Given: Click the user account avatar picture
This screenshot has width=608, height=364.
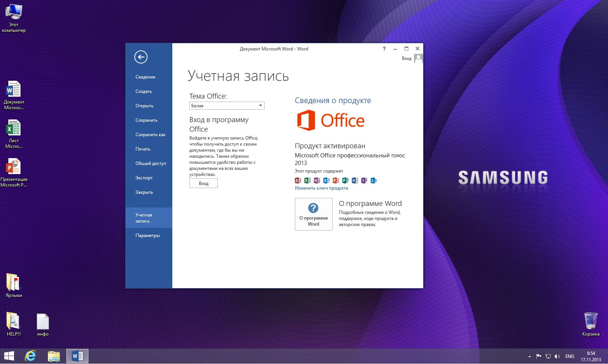Looking at the screenshot, I should tap(418, 58).
